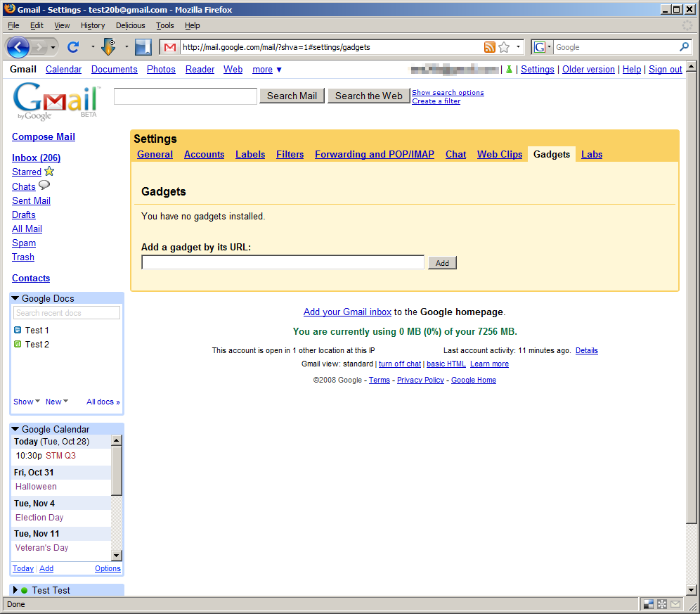Open the Show dropdown in Google Docs

(x=27, y=402)
